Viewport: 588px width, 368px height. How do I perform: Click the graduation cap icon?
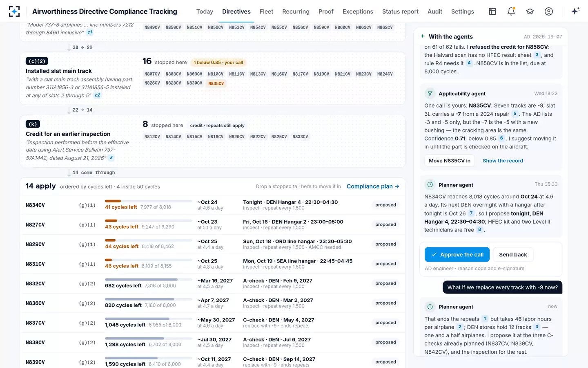click(x=530, y=11)
